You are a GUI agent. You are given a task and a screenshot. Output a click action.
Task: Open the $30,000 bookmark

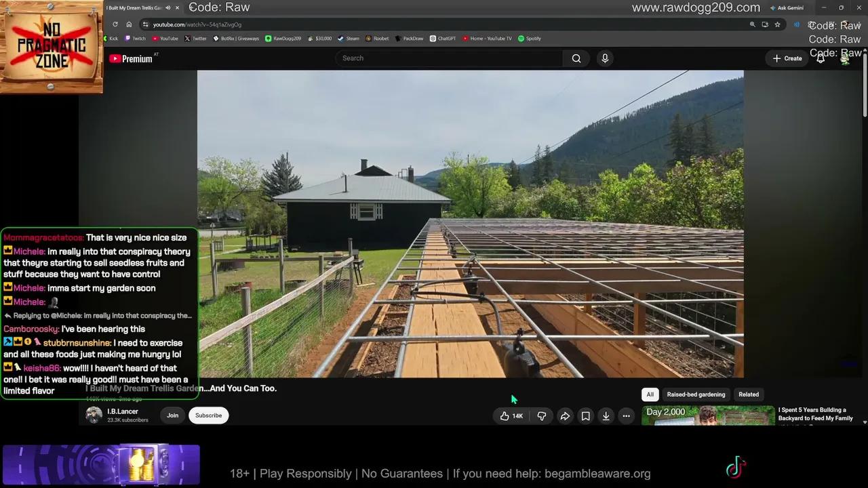(319, 39)
